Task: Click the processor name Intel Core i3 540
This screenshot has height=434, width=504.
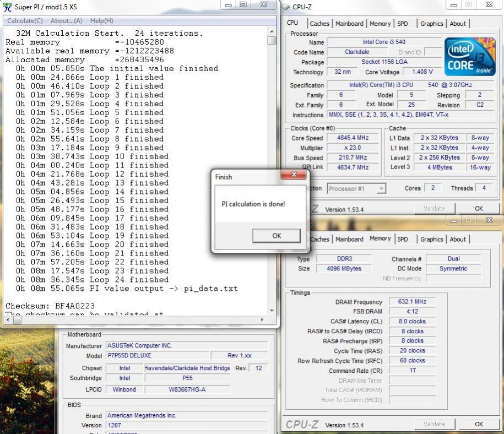Action: pos(384,42)
